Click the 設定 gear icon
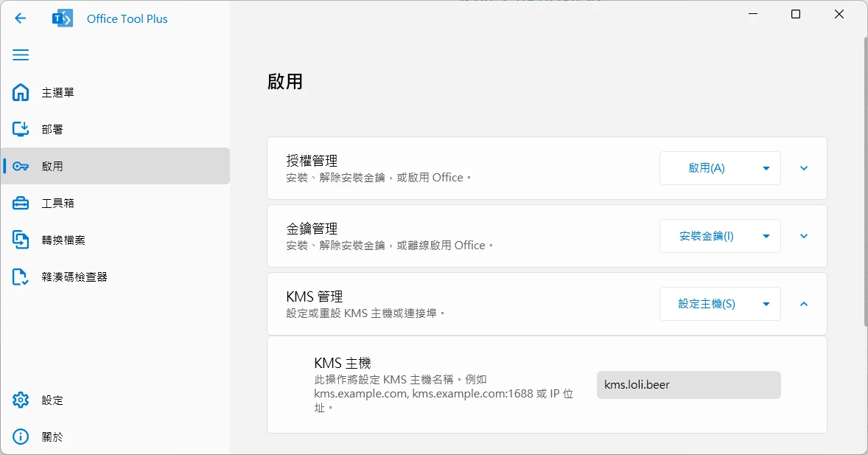 [x=21, y=400]
